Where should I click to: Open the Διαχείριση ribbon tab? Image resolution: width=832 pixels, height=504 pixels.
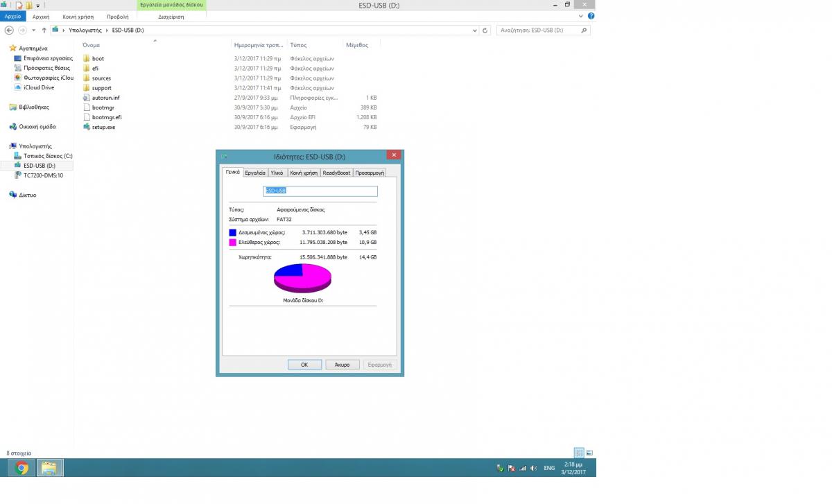pos(171,17)
